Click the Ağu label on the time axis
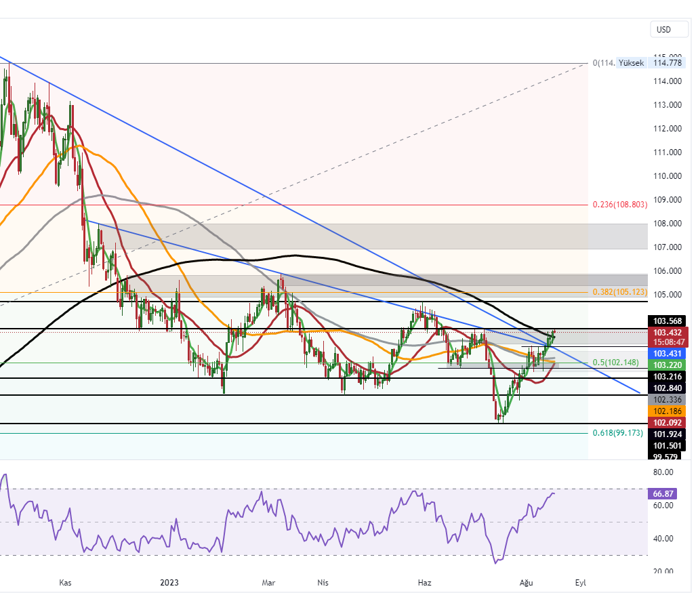698x616 pixels. tap(526, 582)
